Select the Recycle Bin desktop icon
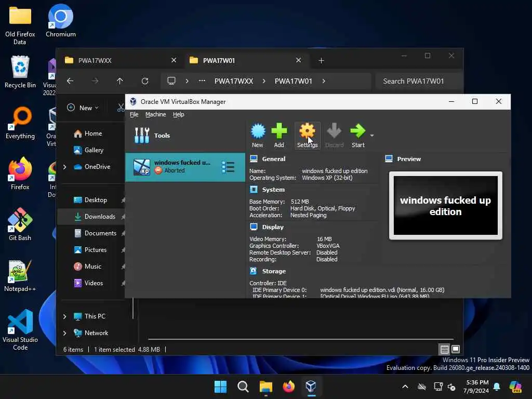This screenshot has width=532, height=399. pyautogui.click(x=20, y=72)
